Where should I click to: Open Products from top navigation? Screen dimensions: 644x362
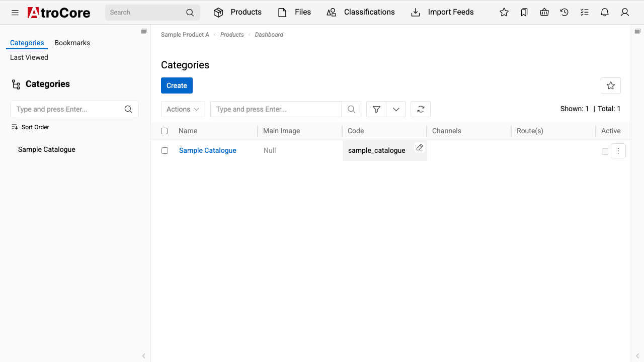[237, 12]
